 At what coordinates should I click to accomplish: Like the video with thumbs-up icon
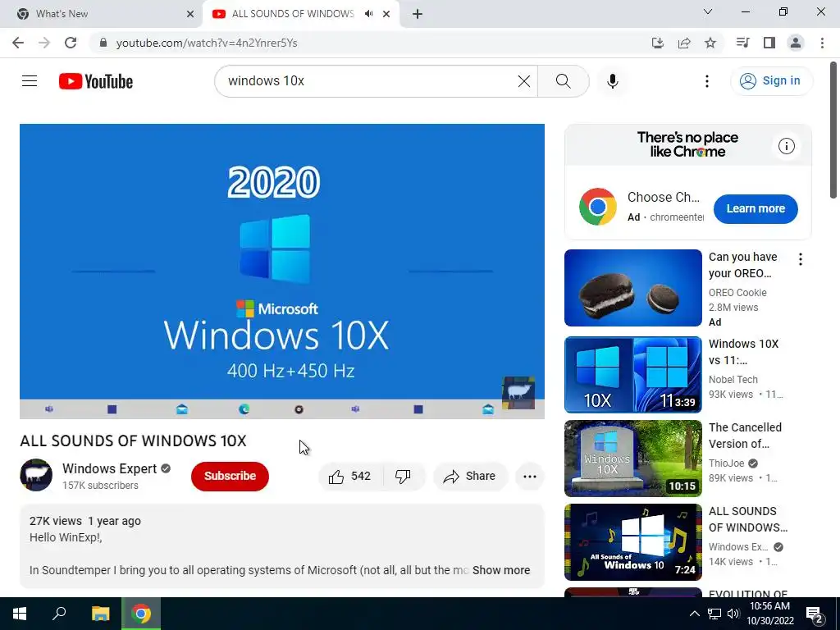coord(349,477)
